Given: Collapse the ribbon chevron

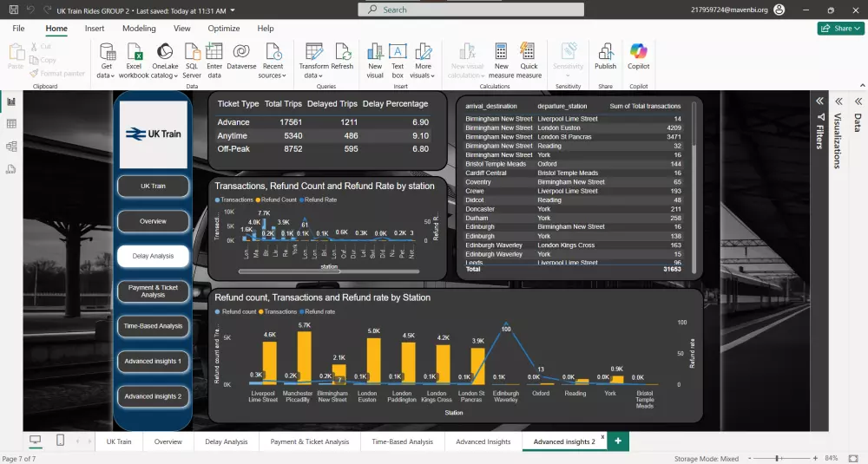Looking at the screenshot, I should point(863,85).
